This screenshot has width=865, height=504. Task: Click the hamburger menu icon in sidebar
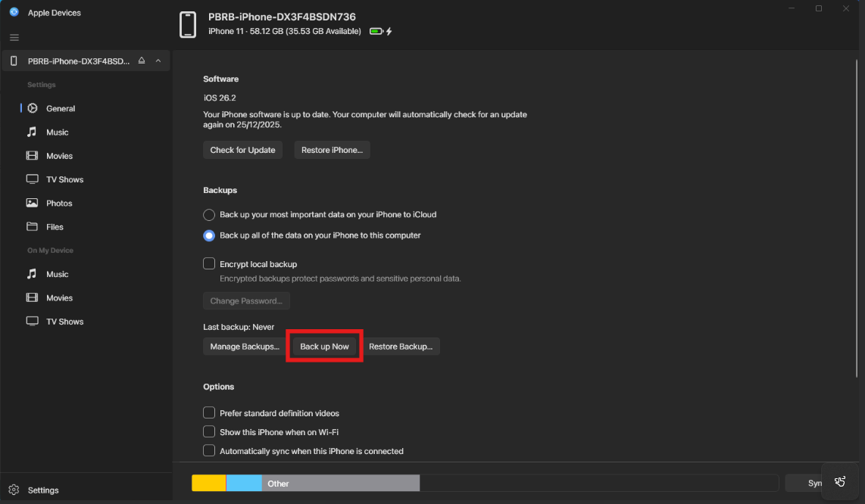14,37
